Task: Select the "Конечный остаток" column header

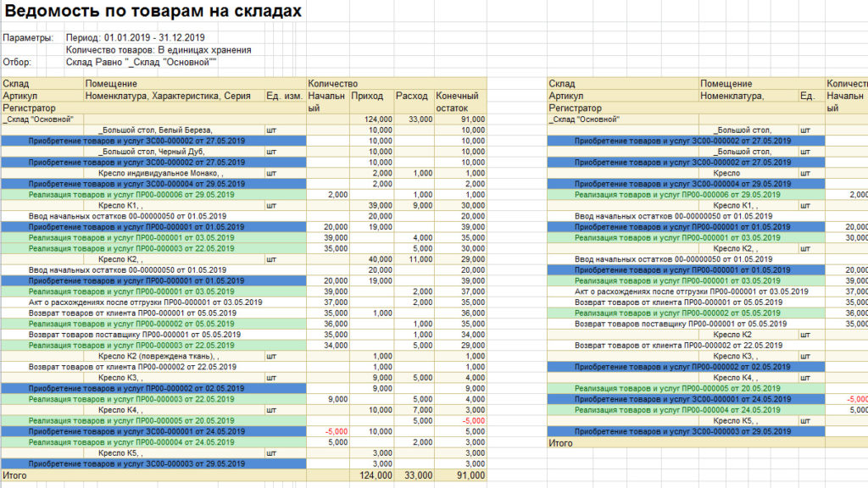Action: point(460,102)
